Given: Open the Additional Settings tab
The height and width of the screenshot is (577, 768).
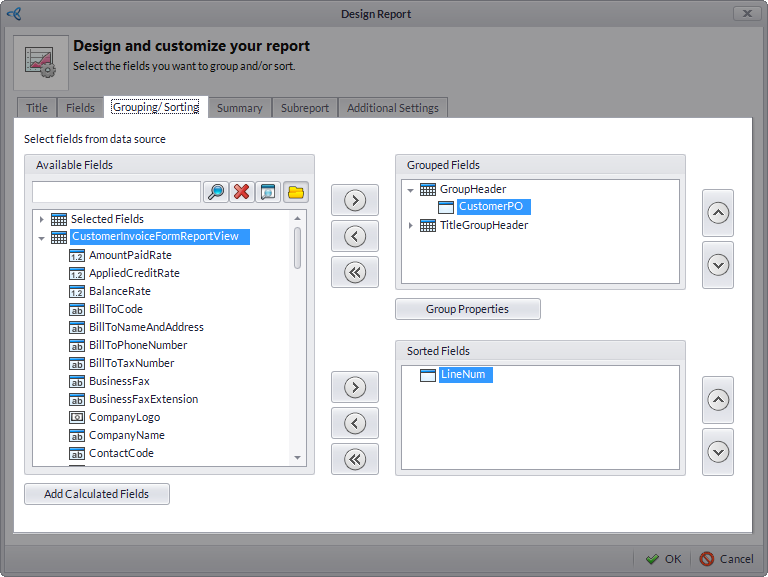Looking at the screenshot, I should pos(392,108).
